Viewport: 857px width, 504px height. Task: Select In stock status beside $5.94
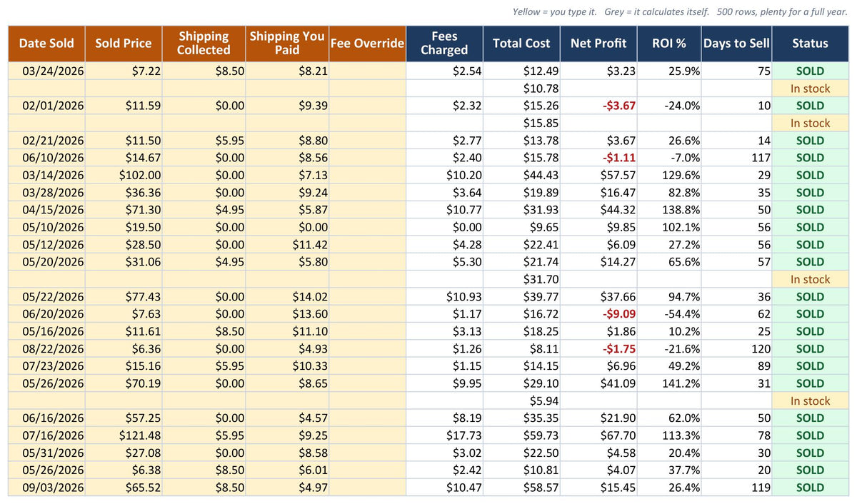coord(811,400)
